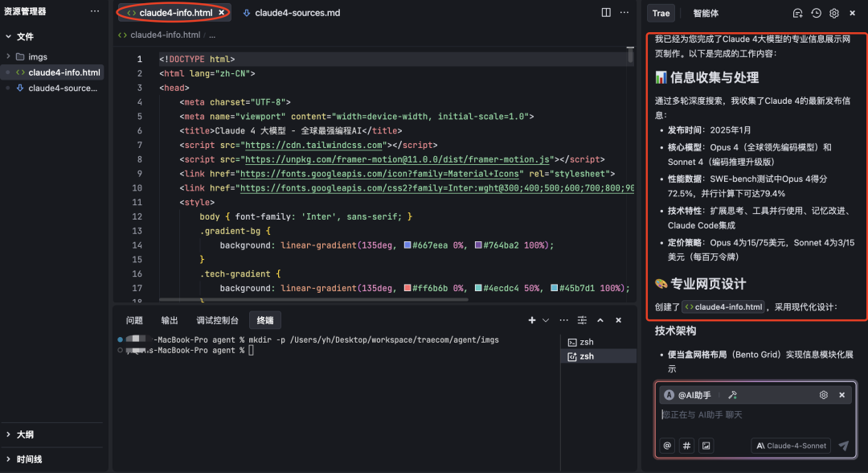Open Inter font css2 link

click(437, 188)
